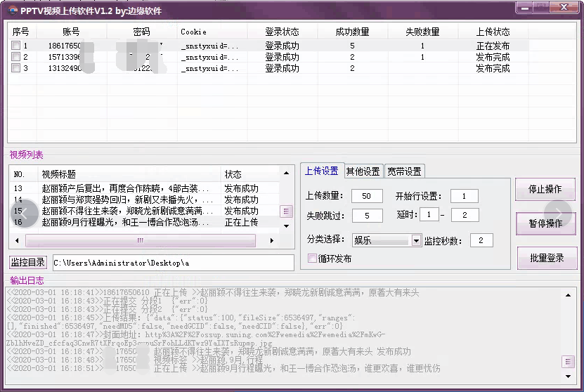Click account row 2's 发布完成 status
This screenshot has width=584, height=392.
tap(493, 57)
